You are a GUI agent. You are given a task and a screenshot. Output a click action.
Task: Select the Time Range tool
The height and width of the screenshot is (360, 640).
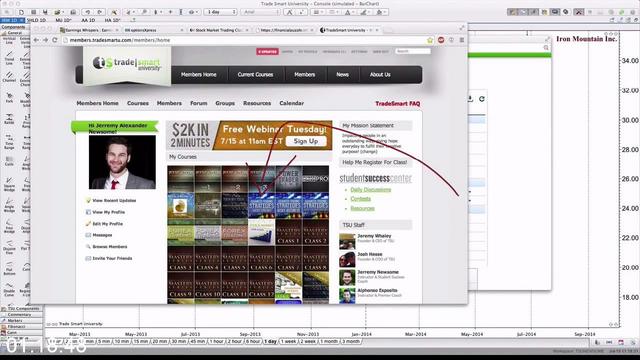click(x=9, y=141)
